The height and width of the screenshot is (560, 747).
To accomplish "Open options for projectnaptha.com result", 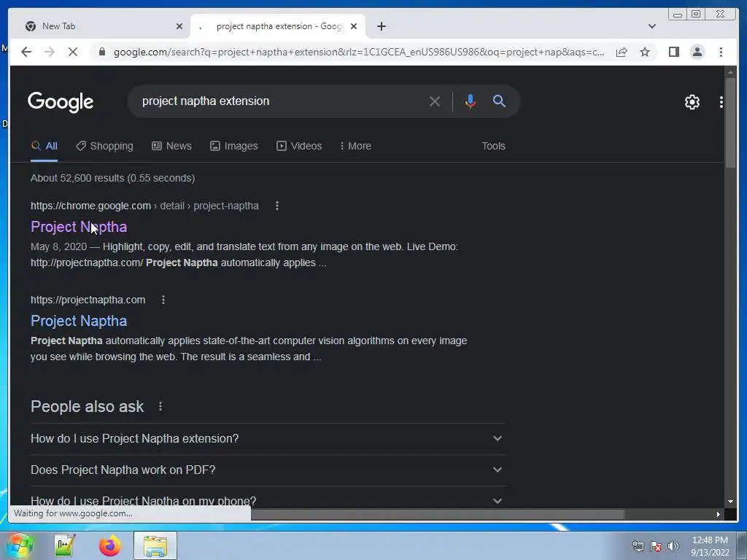I will 163,300.
